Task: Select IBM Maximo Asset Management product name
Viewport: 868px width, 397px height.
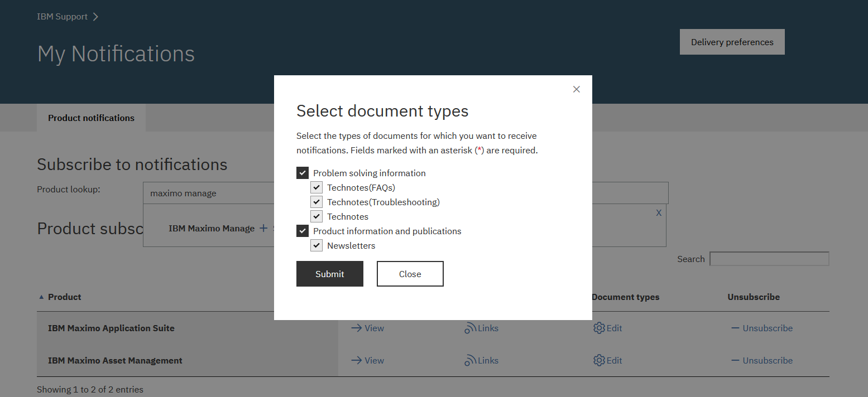Action: pyautogui.click(x=115, y=360)
